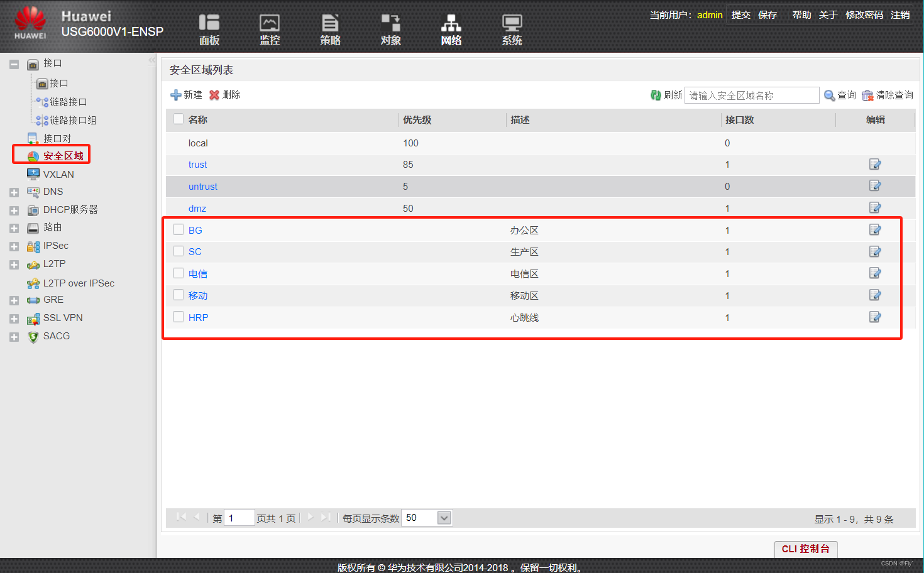Toggle the select-all checkbox in header
The height and width of the screenshot is (573, 924).
coord(179,119)
